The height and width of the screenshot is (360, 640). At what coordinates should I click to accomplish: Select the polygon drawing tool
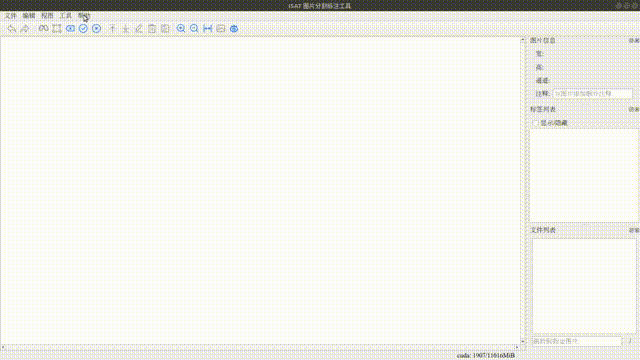tap(57, 29)
